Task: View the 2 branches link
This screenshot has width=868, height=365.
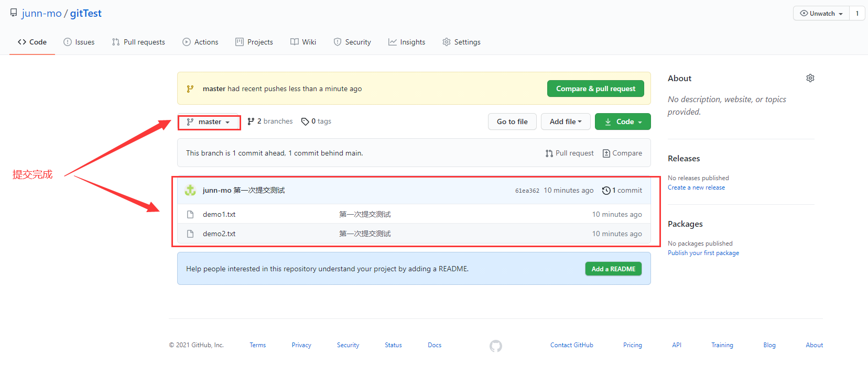Action: 270,121
